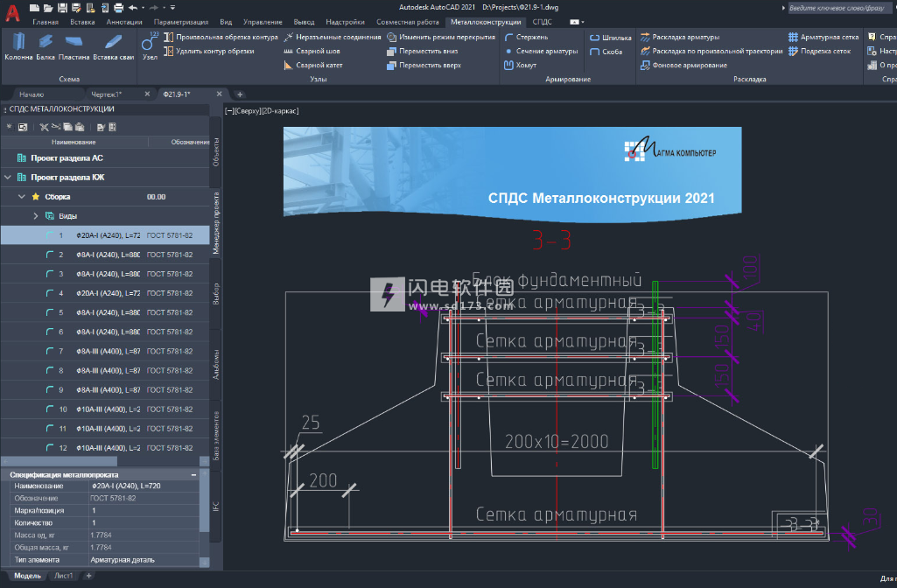Select the Хомут stirrup tool
This screenshot has width=897, height=588.
[521, 66]
